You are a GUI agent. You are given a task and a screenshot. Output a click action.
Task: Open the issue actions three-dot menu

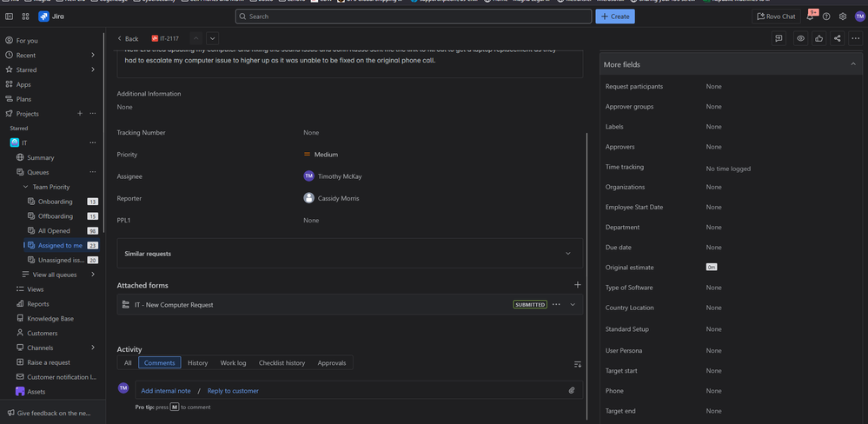[x=856, y=38]
